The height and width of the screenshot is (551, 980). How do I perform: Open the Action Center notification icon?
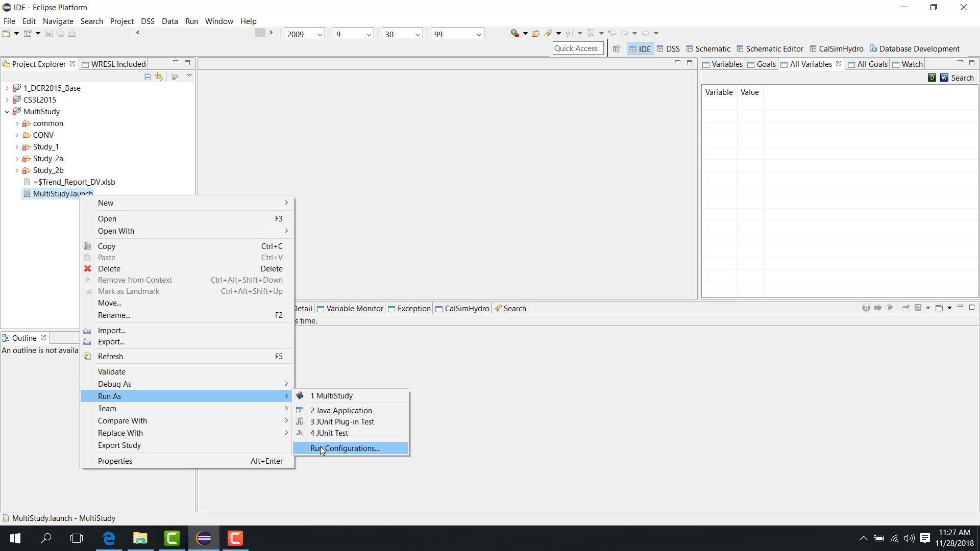[x=925, y=538]
